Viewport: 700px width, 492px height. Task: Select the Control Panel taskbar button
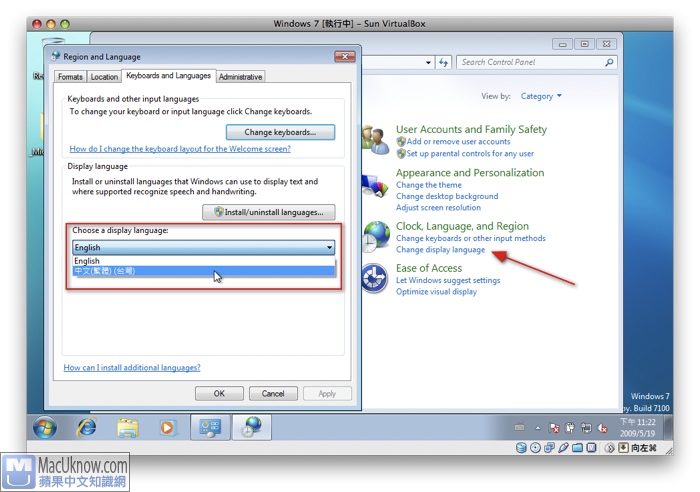coord(211,427)
